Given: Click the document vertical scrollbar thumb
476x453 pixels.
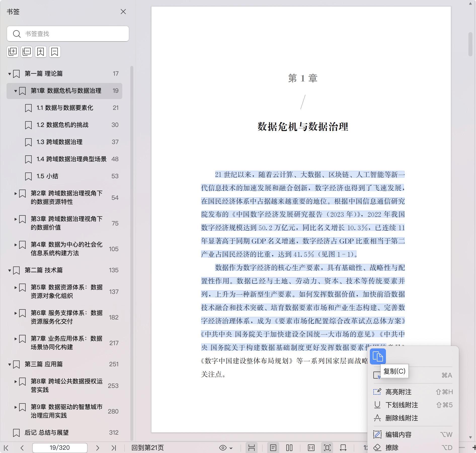Looking at the screenshot, I should [x=470, y=44].
